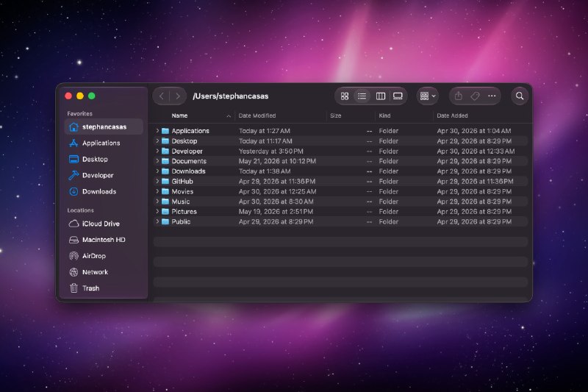Click 'Apr 30, 2026 at 12:33 AM' cell

tap(476, 151)
